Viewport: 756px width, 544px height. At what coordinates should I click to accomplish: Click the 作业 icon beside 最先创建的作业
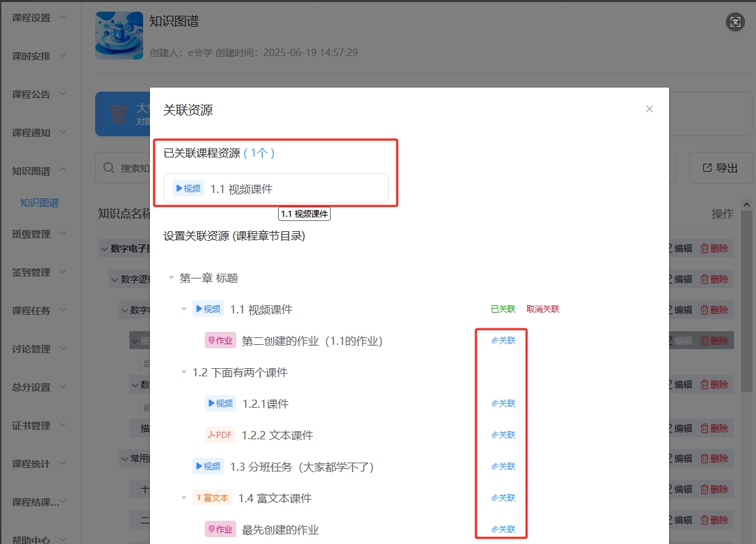pyautogui.click(x=220, y=529)
